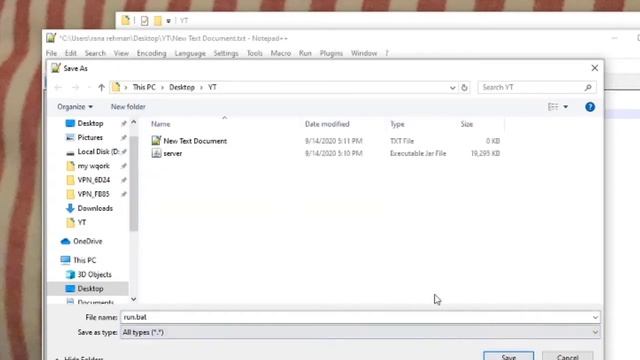Viewport: 640px width, 360px height.
Task: Click the search magnifier icon
Action: pyautogui.click(x=588, y=87)
